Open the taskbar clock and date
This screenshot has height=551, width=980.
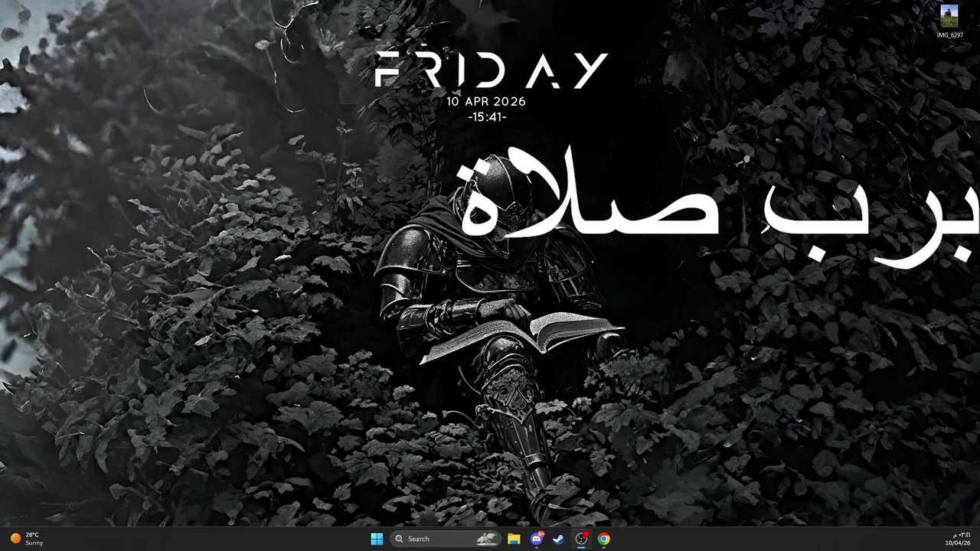[x=959, y=539]
